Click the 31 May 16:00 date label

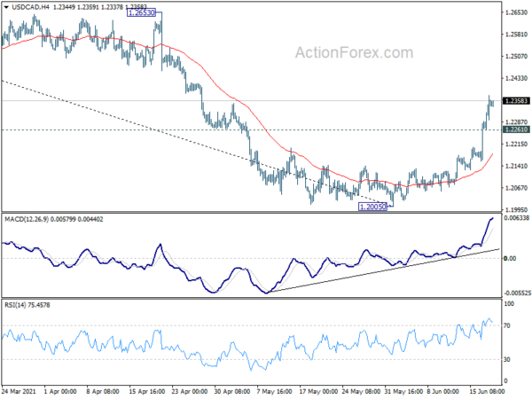click(x=403, y=392)
